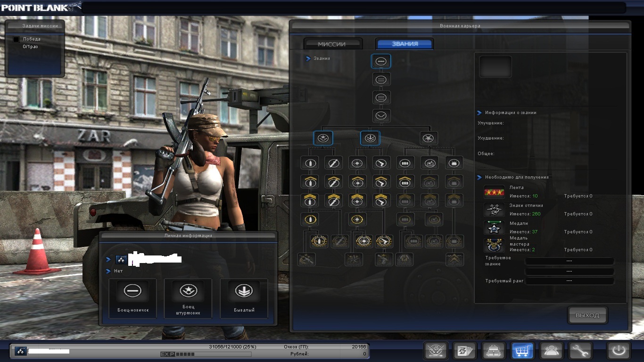Image resolution: width=644 pixels, height=362 pixels.
Task: Click the Улучшение: label
Action: click(490, 123)
